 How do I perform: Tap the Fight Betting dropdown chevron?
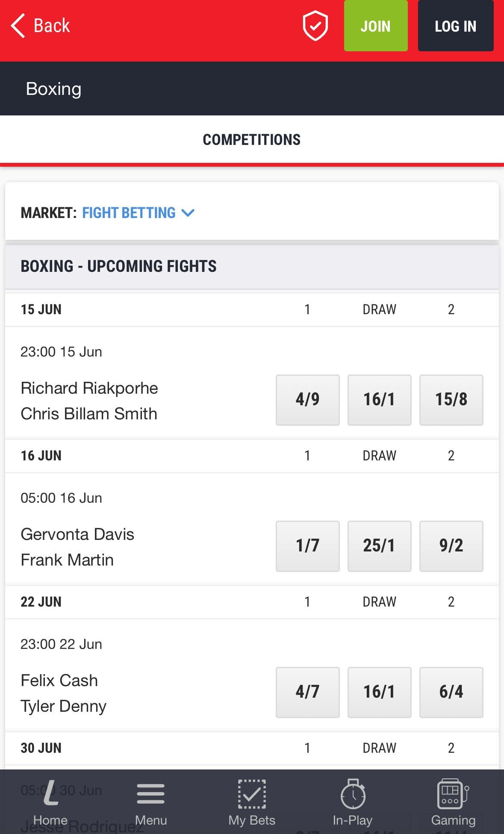188,212
